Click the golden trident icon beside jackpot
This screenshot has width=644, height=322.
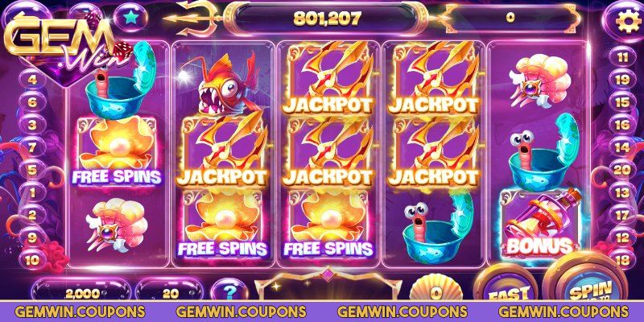193,17
